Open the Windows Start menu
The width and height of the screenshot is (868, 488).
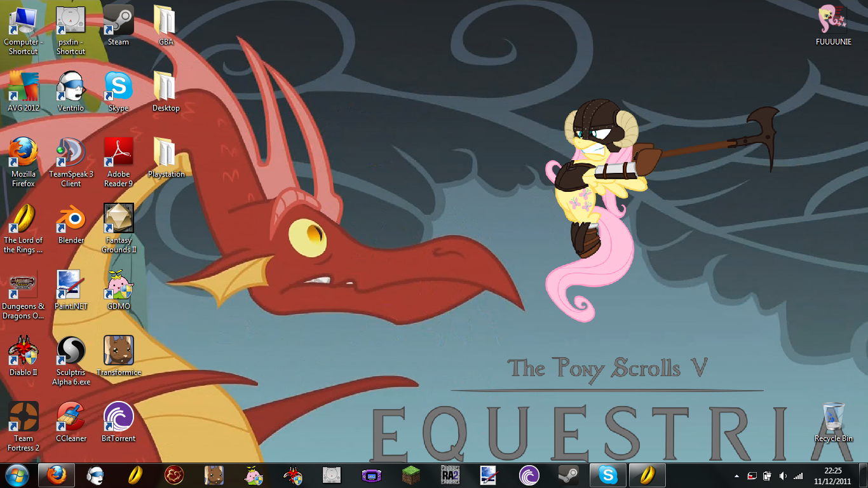click(x=17, y=475)
